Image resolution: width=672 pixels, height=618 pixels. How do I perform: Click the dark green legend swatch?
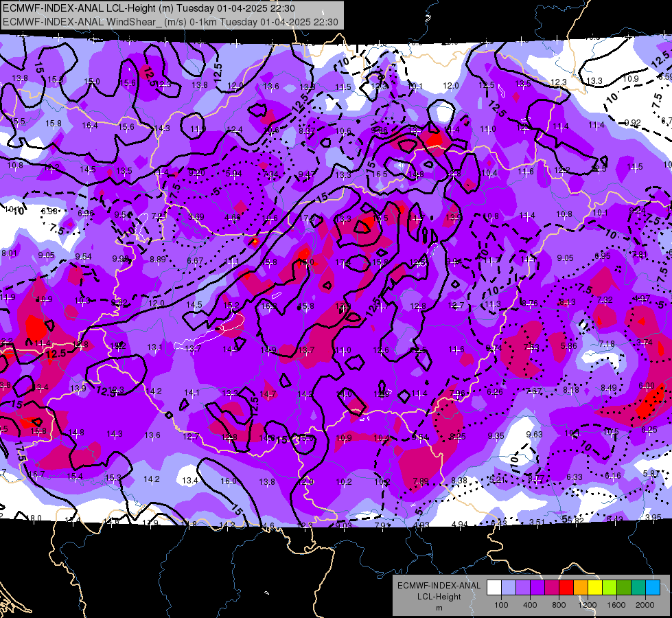(x=624, y=588)
